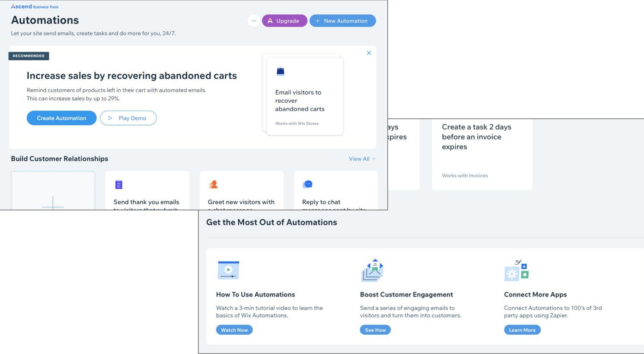Open the Create a task 2 days before invoice expires card
The image size is (644, 354).
pyautogui.click(x=482, y=154)
